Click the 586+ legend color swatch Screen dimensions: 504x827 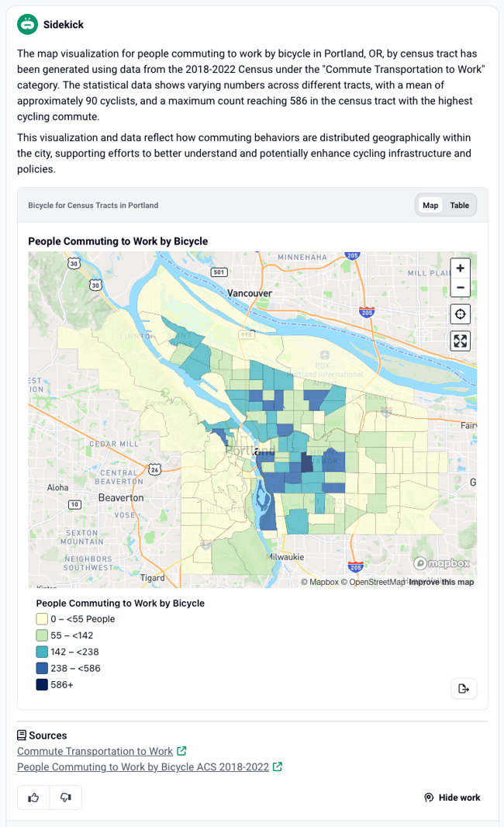pos(42,684)
